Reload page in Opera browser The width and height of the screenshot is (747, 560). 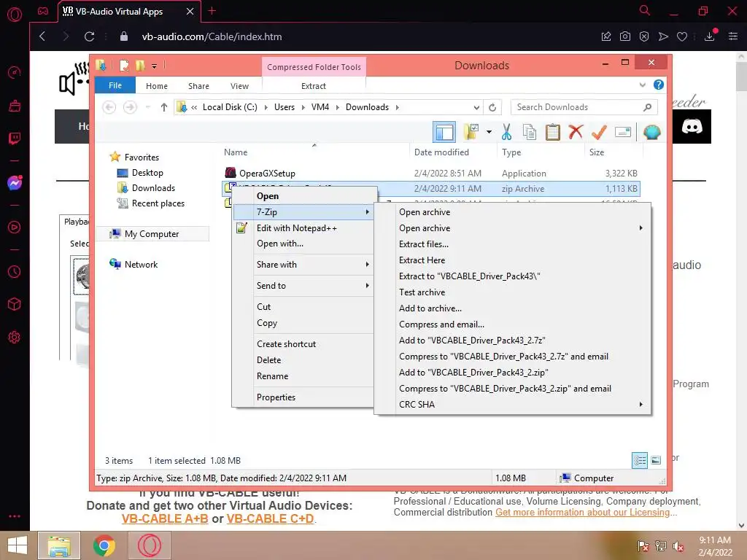[89, 36]
